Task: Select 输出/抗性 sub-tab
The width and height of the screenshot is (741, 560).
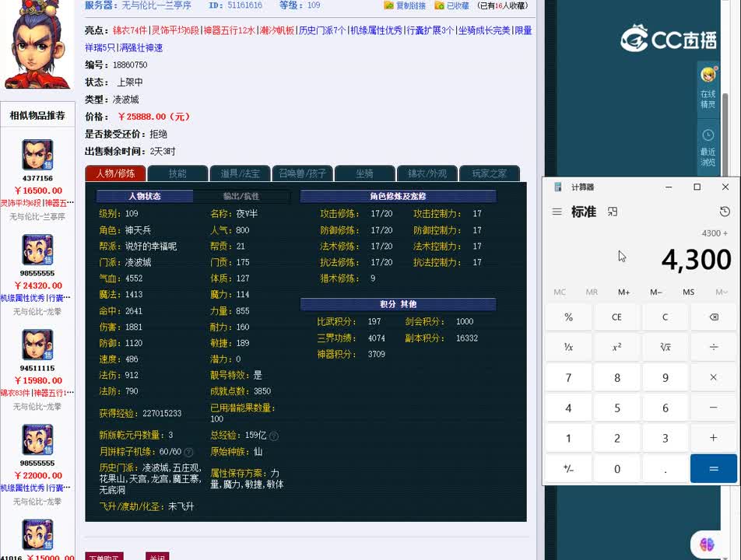Action: (241, 196)
